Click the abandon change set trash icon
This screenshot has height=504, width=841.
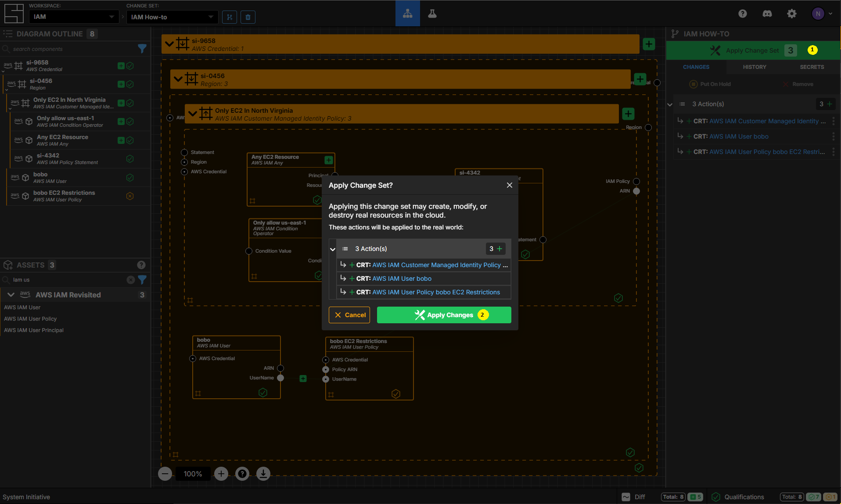pyautogui.click(x=248, y=17)
